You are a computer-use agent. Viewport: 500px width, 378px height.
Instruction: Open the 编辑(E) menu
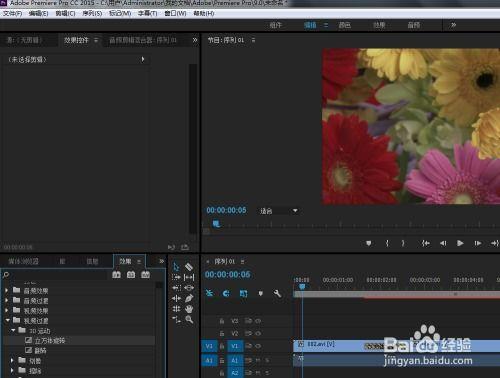(38, 13)
